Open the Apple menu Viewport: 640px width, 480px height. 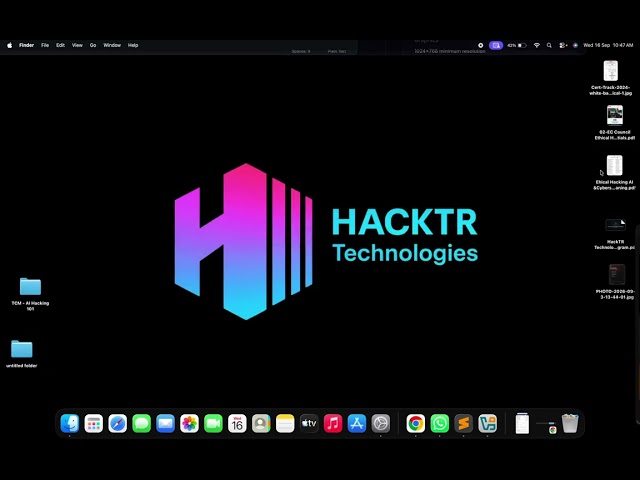(9, 45)
